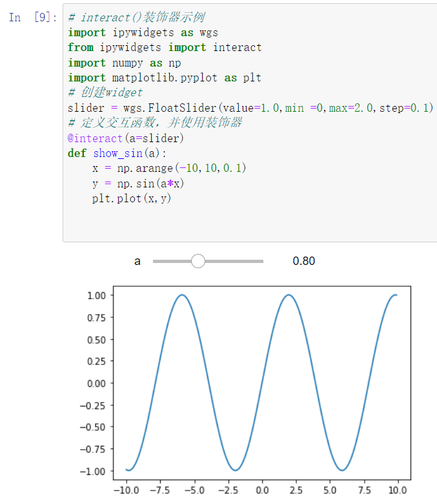Place cursor on "from ipywidgets import interact" line

coord(165,48)
